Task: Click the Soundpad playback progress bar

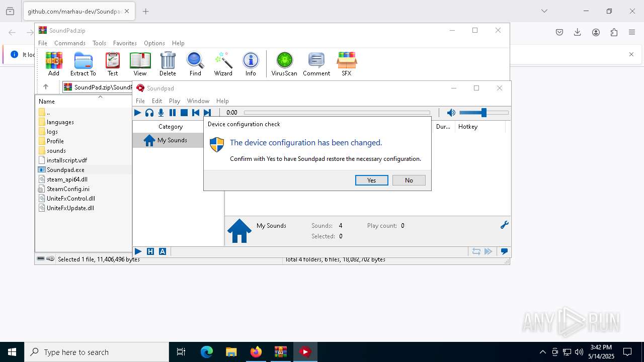Action: click(x=337, y=113)
